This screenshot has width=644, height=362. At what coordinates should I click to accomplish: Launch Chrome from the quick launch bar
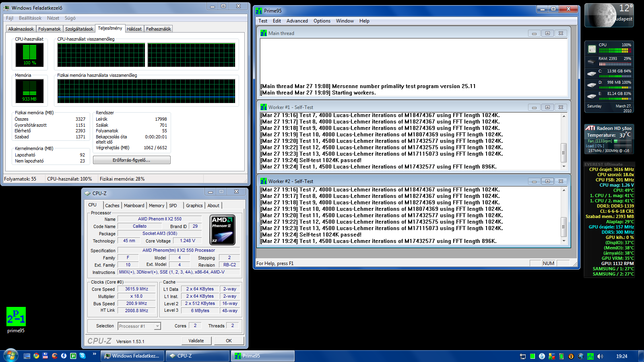[36, 356]
